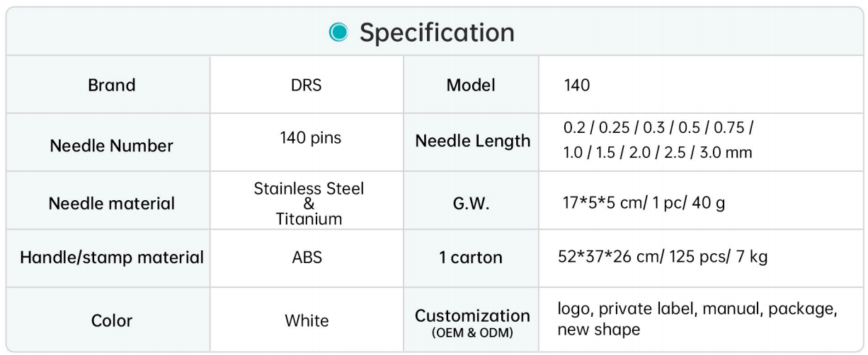Click the 1 carton label
This screenshot has height=355, width=868.
471,257
